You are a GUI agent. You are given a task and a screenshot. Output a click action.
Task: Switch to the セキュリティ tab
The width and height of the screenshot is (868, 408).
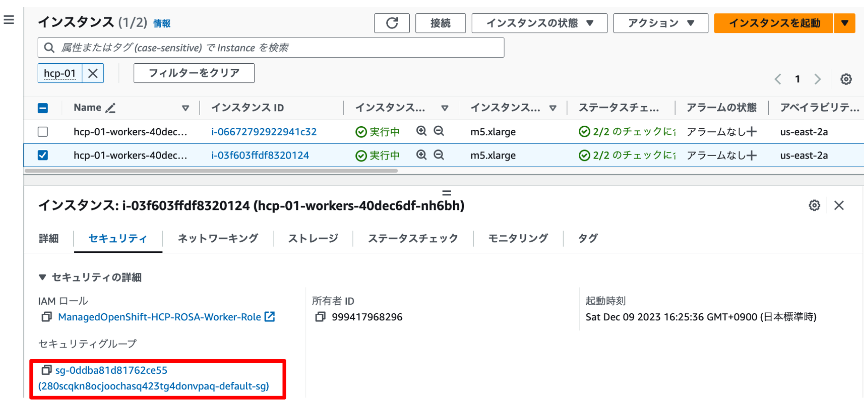(x=118, y=239)
